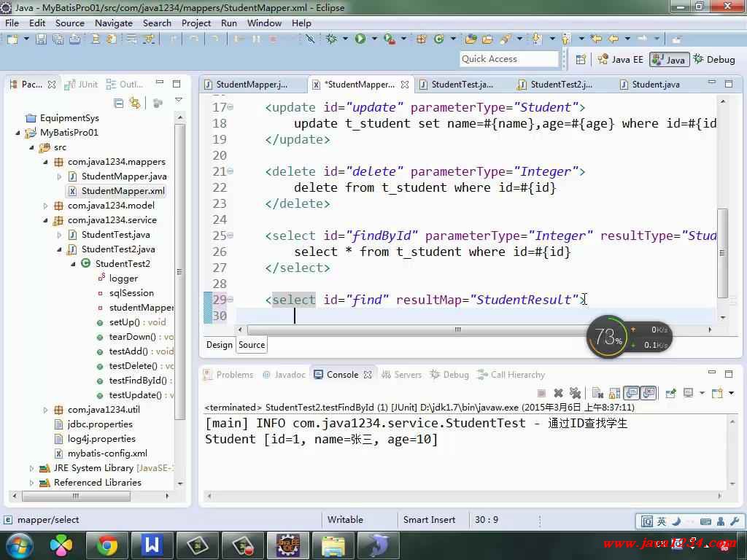Click the New Java Class icon
The image size is (747, 560).
[438, 39]
